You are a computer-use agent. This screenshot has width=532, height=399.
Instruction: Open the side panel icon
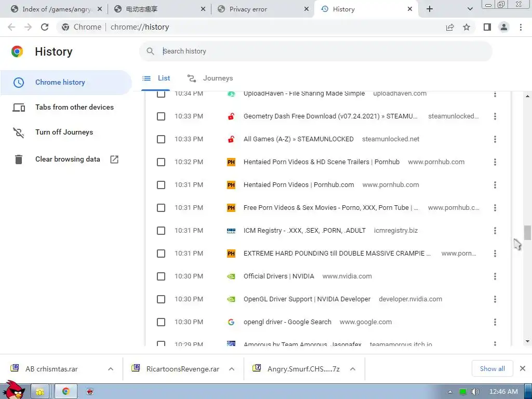tap(487, 27)
